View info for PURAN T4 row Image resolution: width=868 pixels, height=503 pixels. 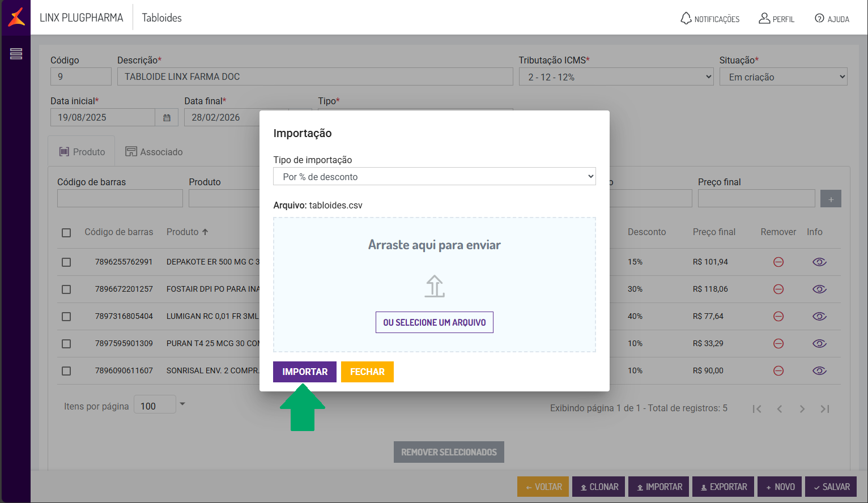(x=819, y=343)
